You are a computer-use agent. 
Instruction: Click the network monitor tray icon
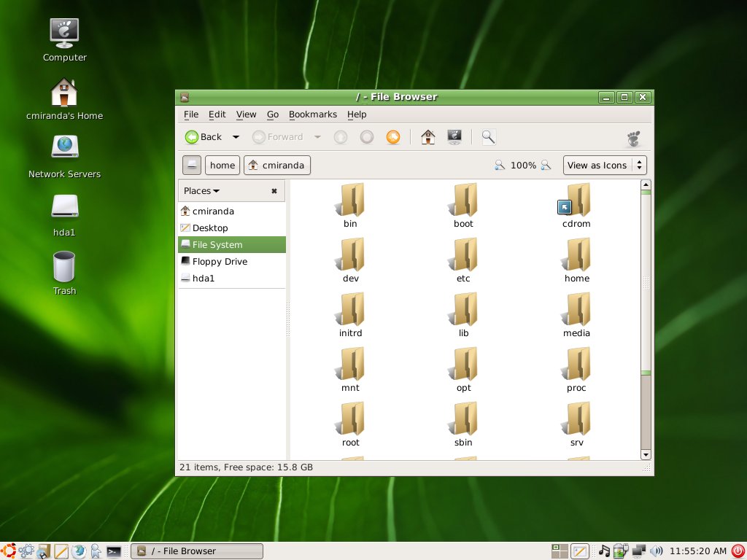click(x=638, y=551)
